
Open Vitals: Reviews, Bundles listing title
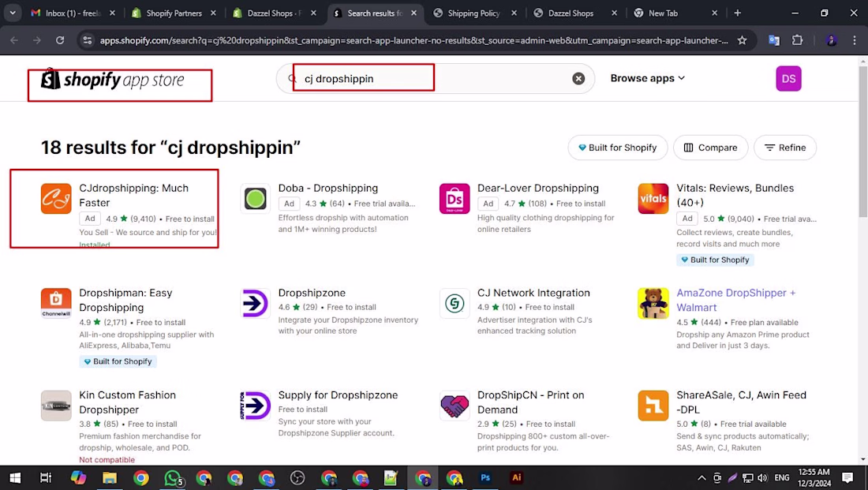coord(735,196)
